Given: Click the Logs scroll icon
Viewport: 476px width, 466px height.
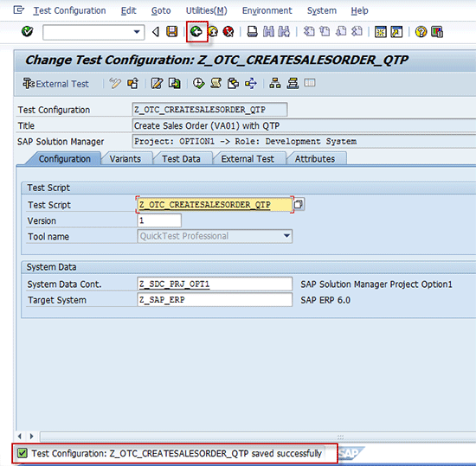Looking at the screenshot, I should point(215,83).
